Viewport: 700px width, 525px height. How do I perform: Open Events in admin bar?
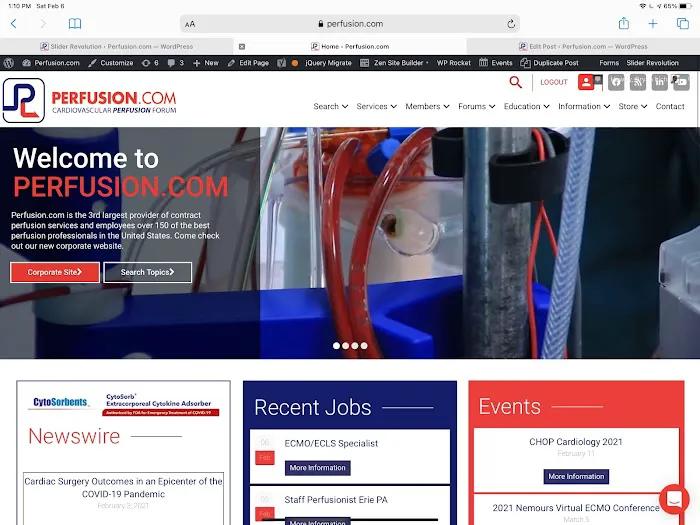(496, 63)
